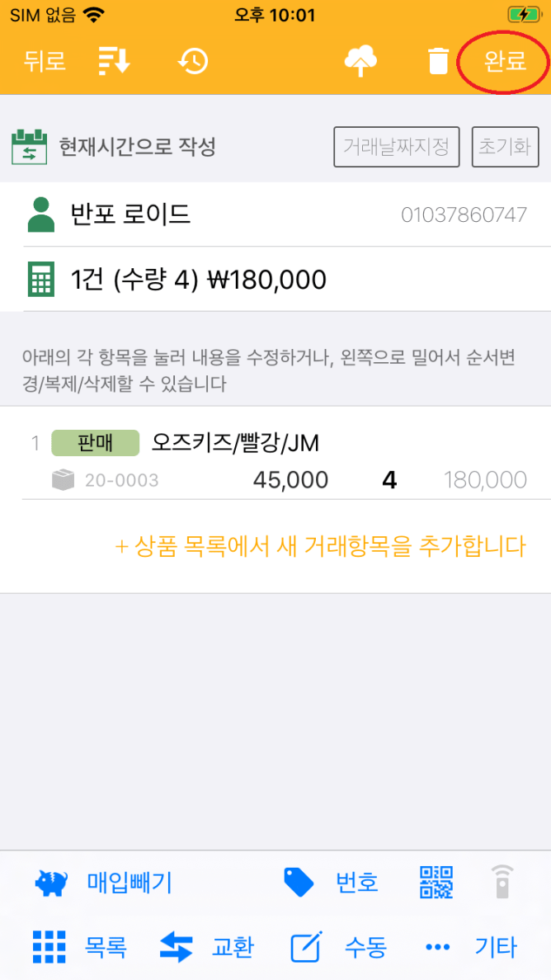
Task: Add new item via 상품 목록 link
Action: [320, 546]
